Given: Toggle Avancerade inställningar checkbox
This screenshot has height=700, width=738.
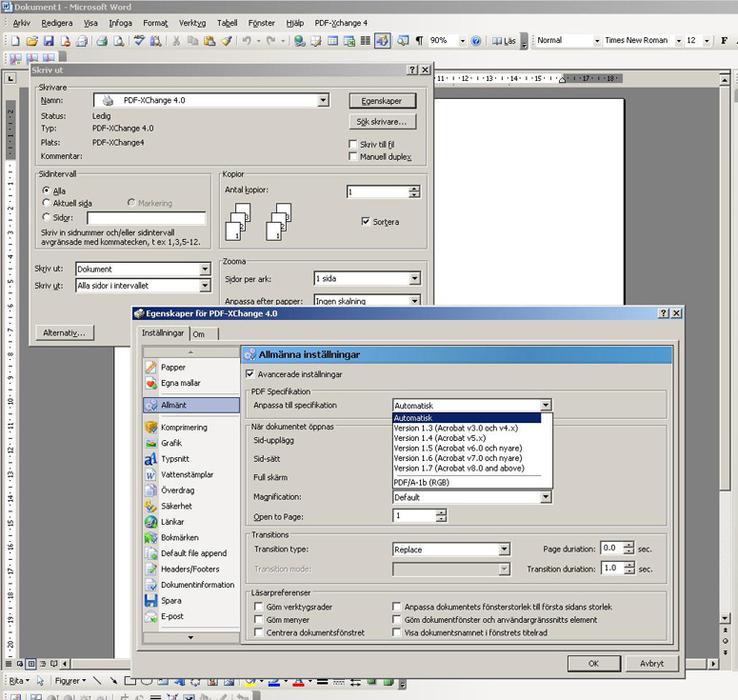Looking at the screenshot, I should pos(249,373).
